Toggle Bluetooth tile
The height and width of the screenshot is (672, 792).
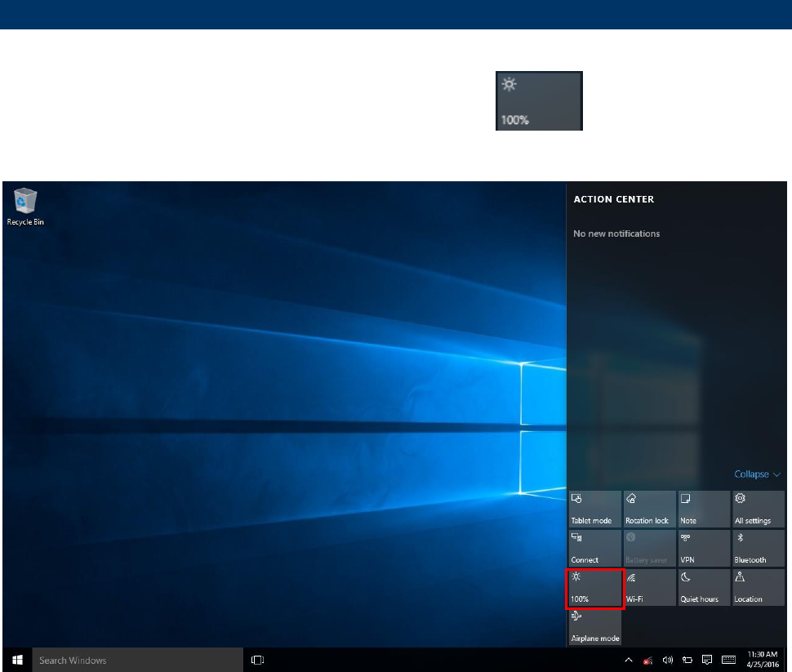pos(759,548)
